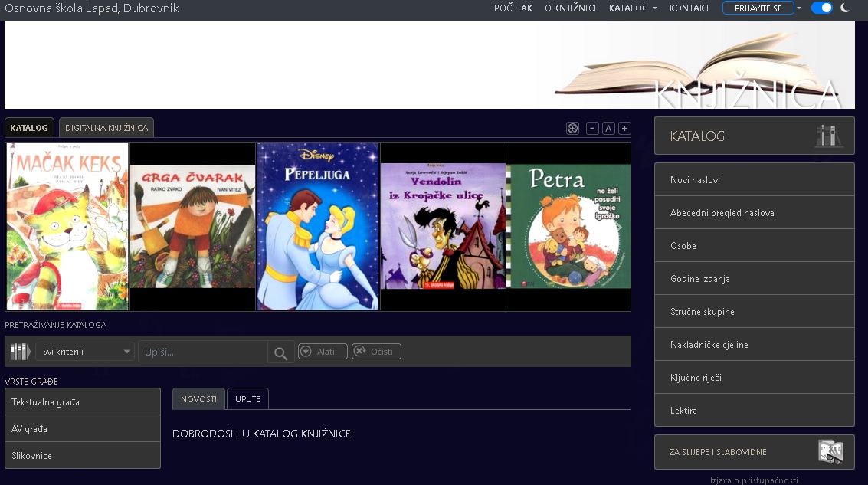Open the dropdown arrow beside PRIJAVITE SE
Viewport: 868px width, 485px height.
[x=799, y=8]
